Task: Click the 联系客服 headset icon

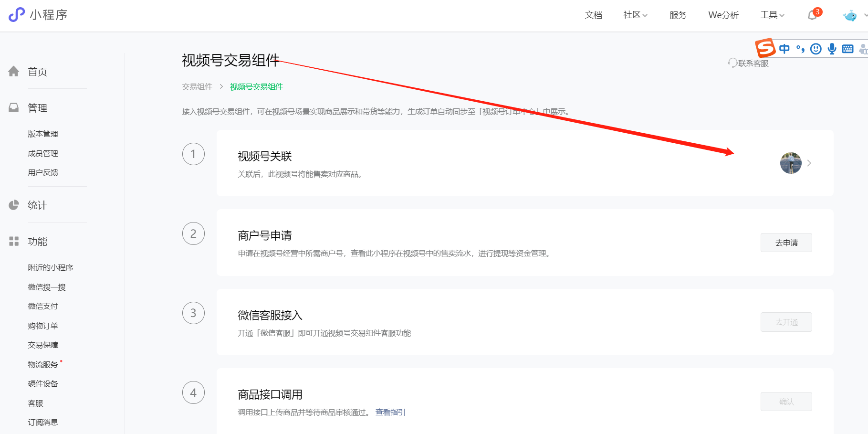Action: click(x=732, y=63)
